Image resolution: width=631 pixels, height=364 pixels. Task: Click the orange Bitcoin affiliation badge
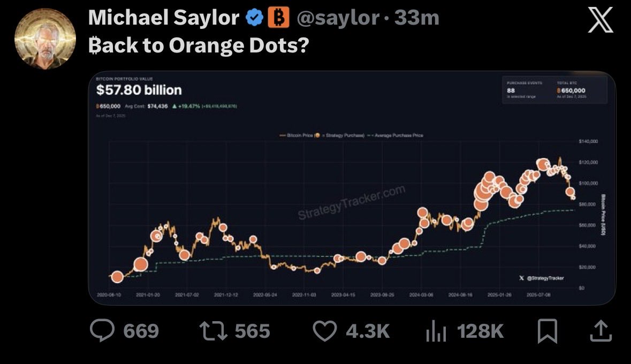coord(277,18)
